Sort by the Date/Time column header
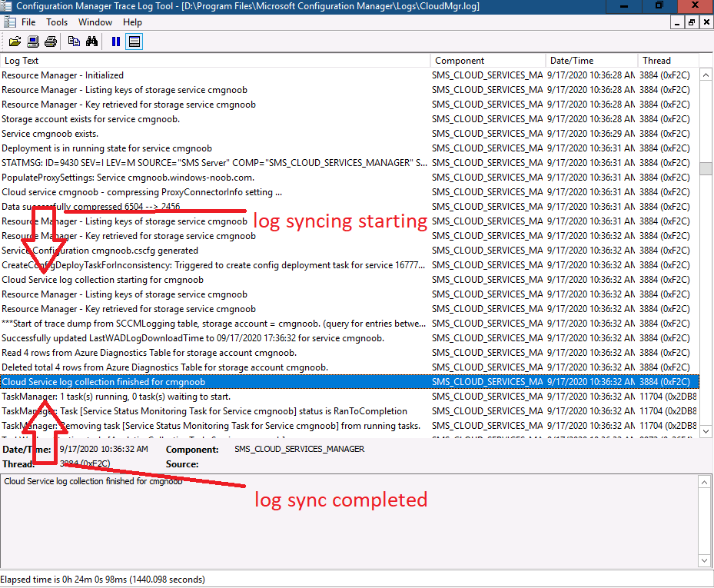Image resolution: width=714 pixels, height=588 pixels. coord(592,61)
